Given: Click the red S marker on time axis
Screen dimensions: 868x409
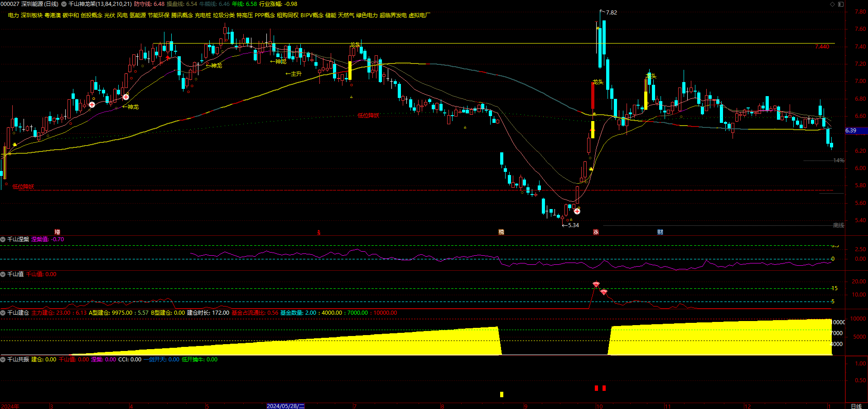Looking at the screenshot, I should (319, 233).
